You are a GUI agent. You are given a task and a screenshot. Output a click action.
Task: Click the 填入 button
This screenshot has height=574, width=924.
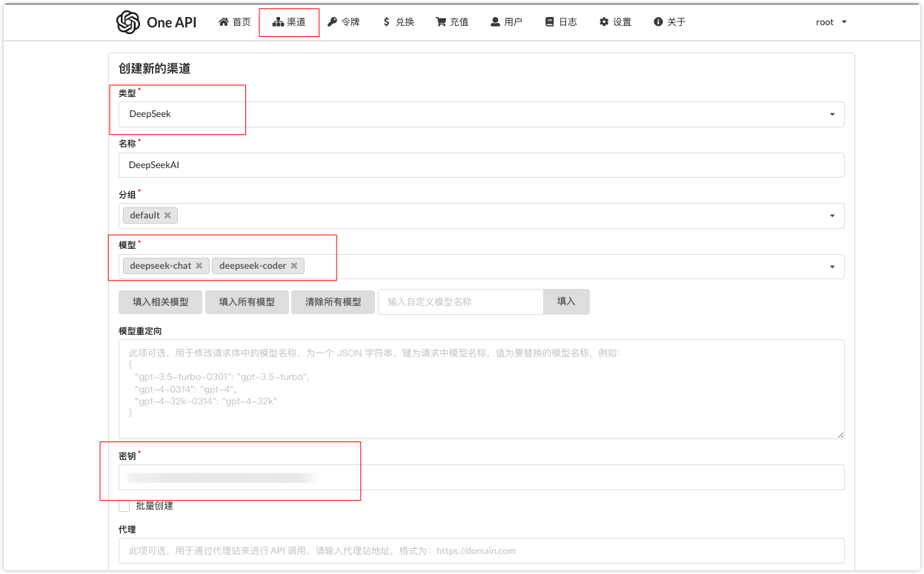(x=566, y=302)
